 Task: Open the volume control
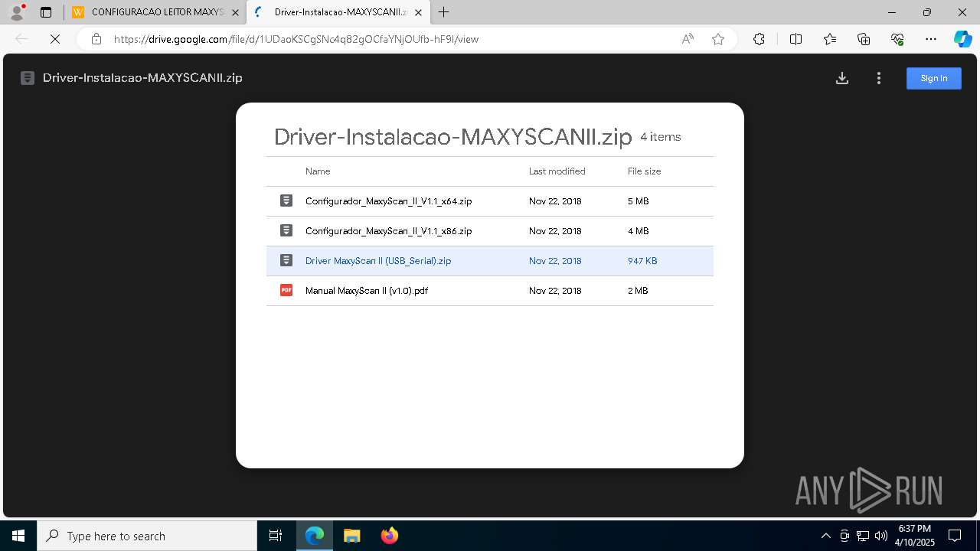click(x=881, y=536)
